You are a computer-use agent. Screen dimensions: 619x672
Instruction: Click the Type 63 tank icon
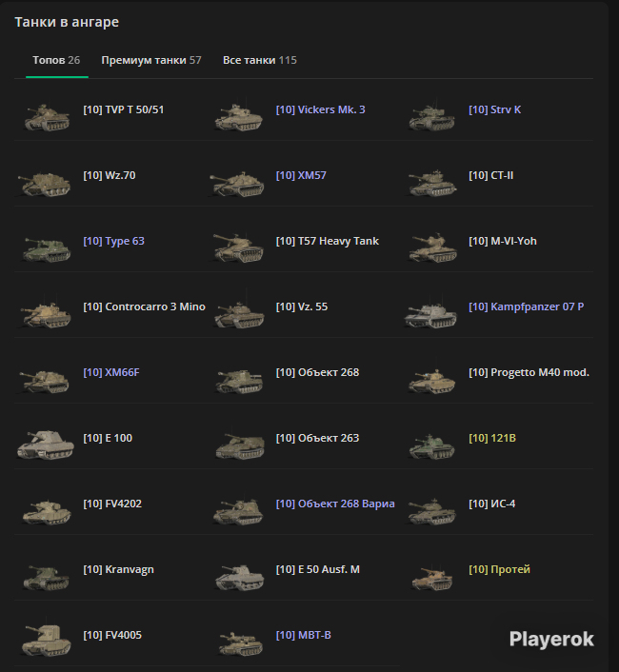47,249
